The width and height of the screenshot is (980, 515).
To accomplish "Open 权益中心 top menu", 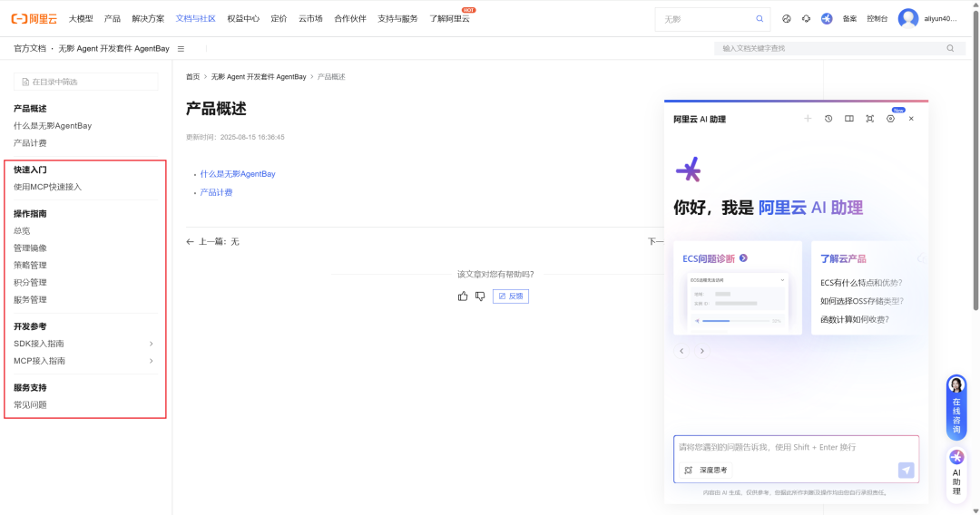I will click(x=243, y=19).
